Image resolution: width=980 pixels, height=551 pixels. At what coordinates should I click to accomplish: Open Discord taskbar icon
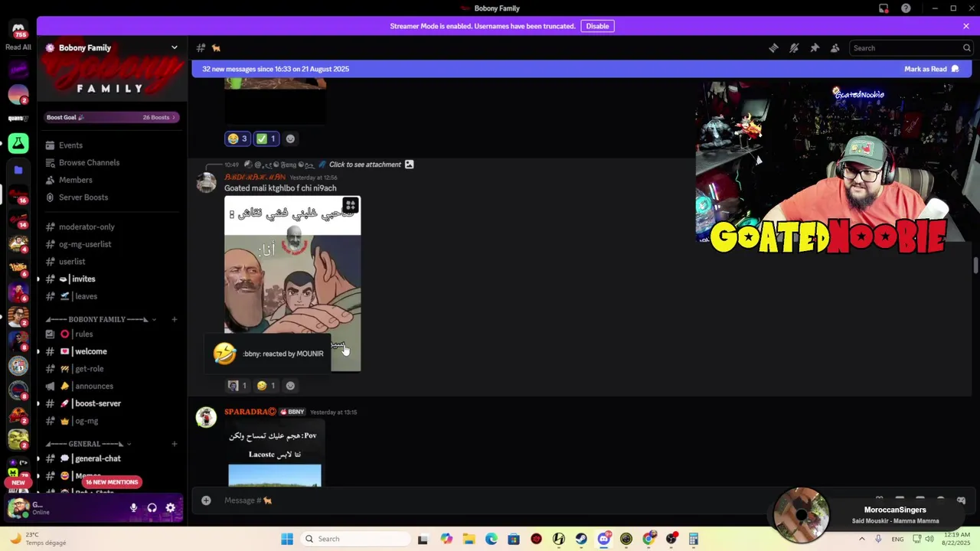(x=604, y=539)
